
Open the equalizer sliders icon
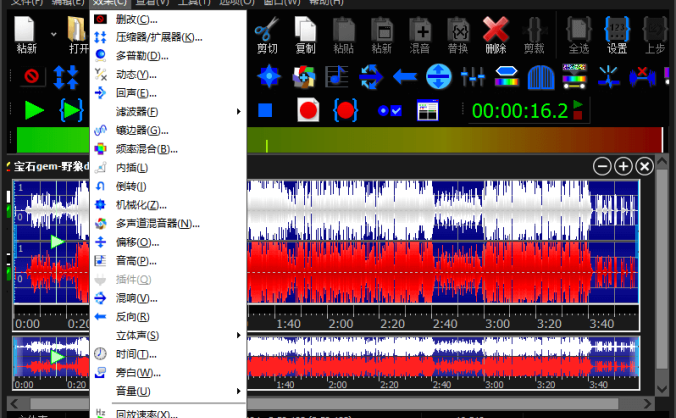coord(473,77)
